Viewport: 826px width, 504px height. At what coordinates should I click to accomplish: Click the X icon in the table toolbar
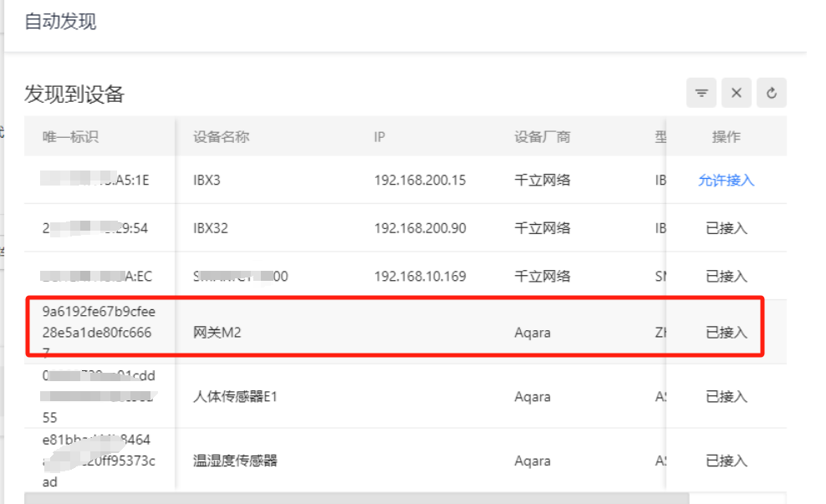[737, 93]
